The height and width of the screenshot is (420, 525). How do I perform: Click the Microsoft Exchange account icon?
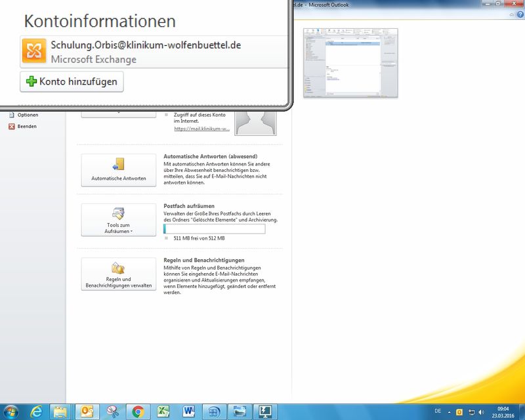[x=34, y=52]
